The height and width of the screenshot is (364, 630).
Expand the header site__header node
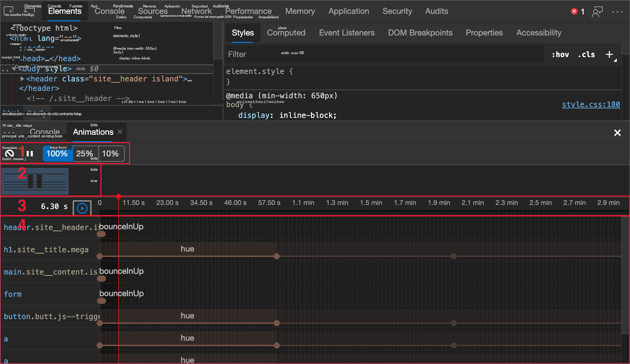click(x=22, y=79)
